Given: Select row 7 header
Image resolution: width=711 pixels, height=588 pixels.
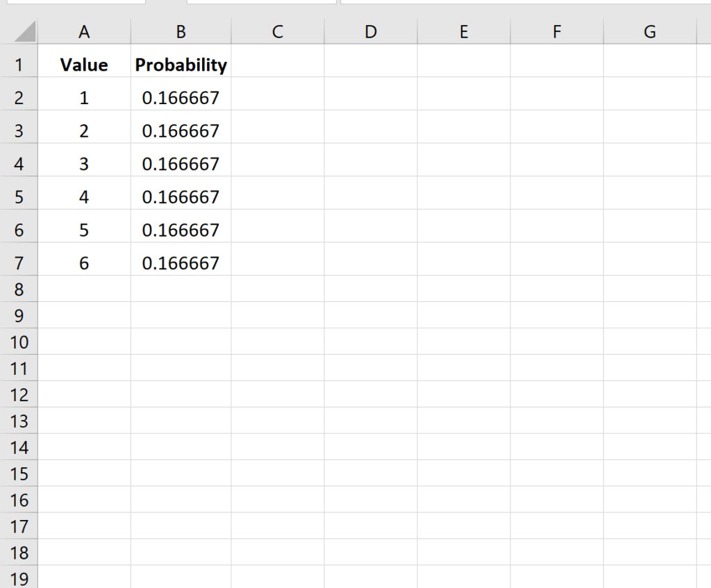Looking at the screenshot, I should 19,262.
